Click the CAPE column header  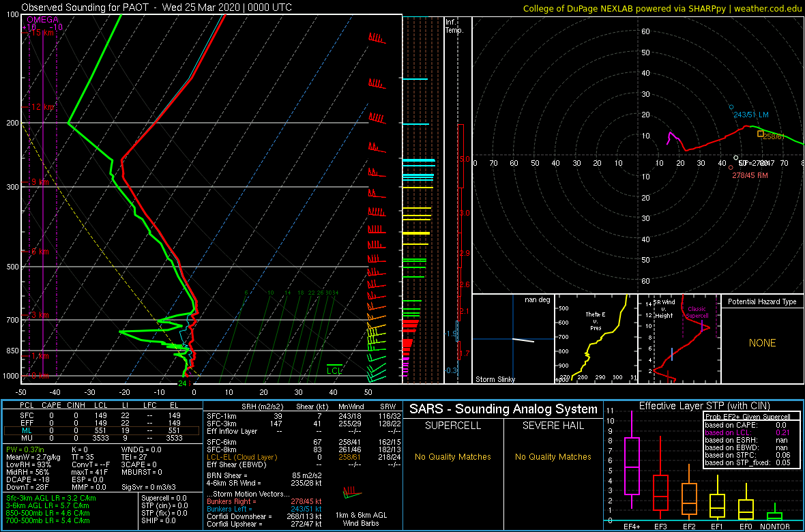pos(52,407)
